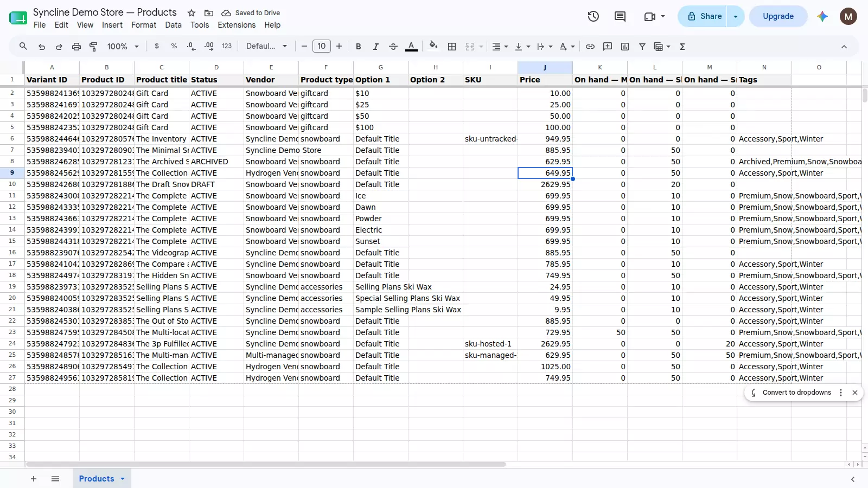The width and height of the screenshot is (868, 488).
Task: Open the search menus magnifier tool
Action: coord(23,47)
